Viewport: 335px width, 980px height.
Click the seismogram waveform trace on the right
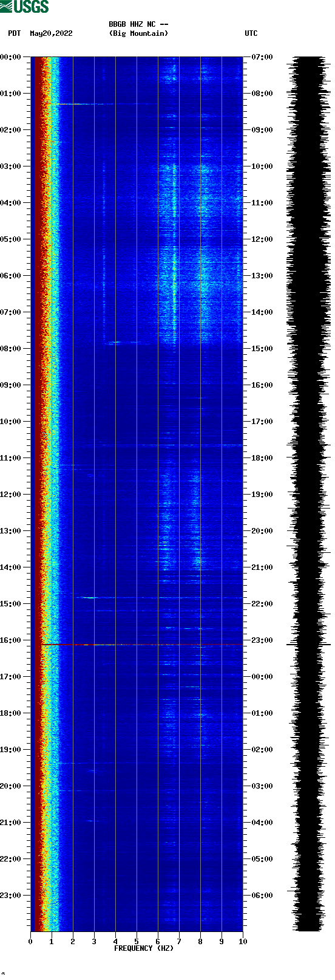(x=309, y=494)
